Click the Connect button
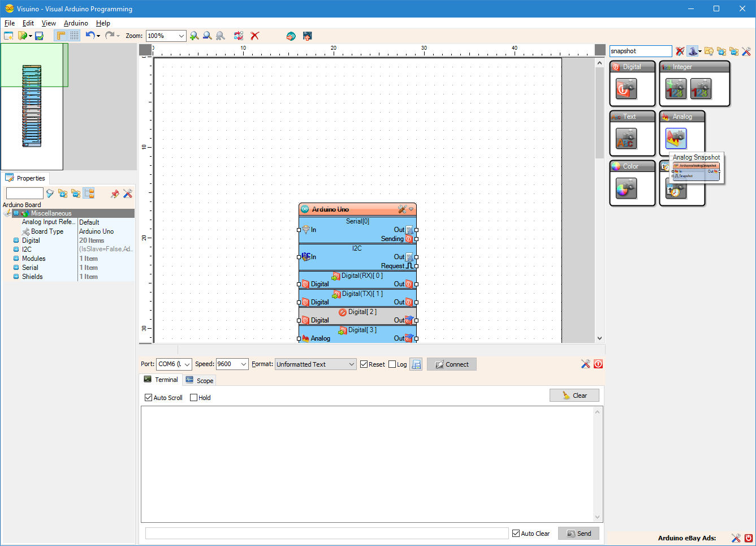 point(452,364)
